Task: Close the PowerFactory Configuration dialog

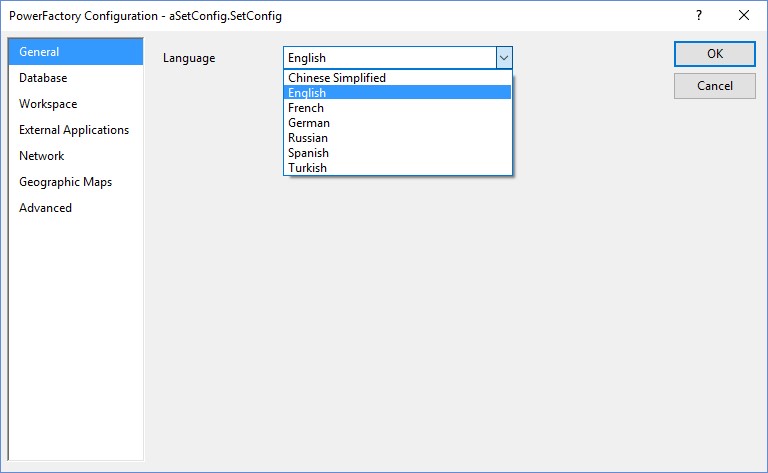Action: coord(743,15)
